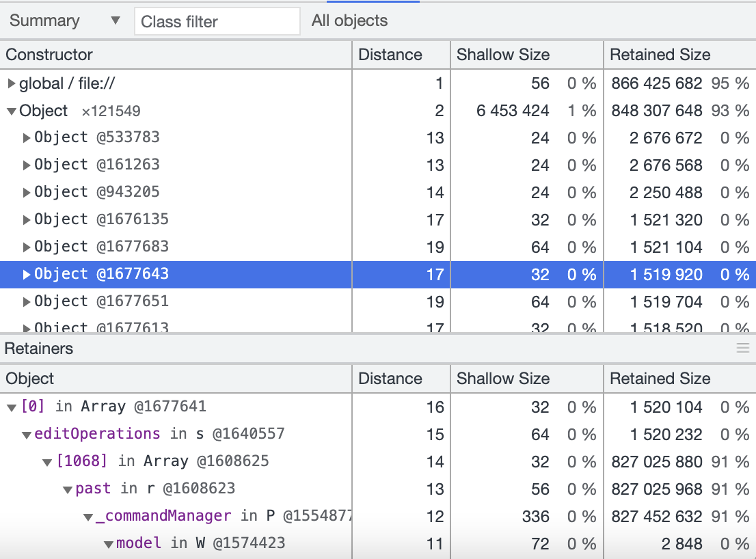
Task: Sort by the Shallow Size column
Action: point(502,55)
